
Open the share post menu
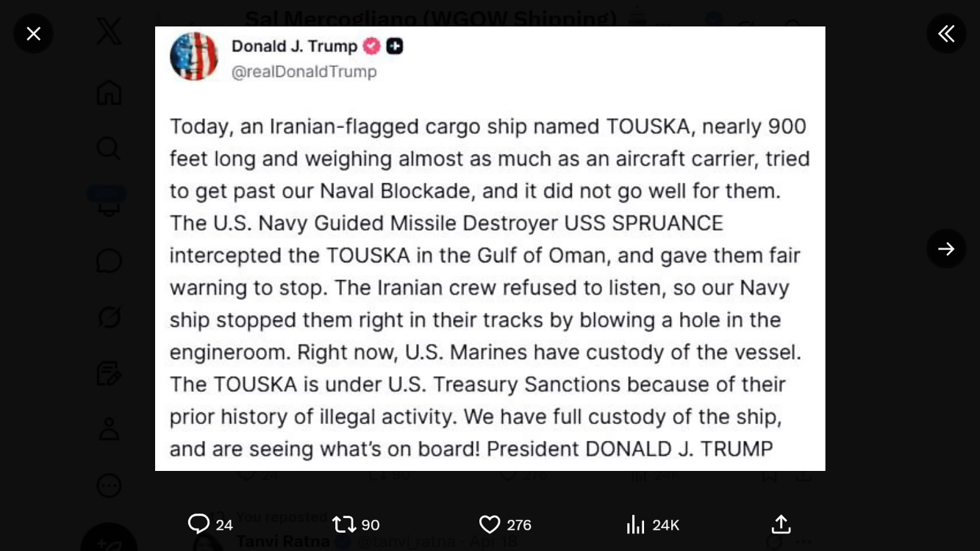pos(781,524)
